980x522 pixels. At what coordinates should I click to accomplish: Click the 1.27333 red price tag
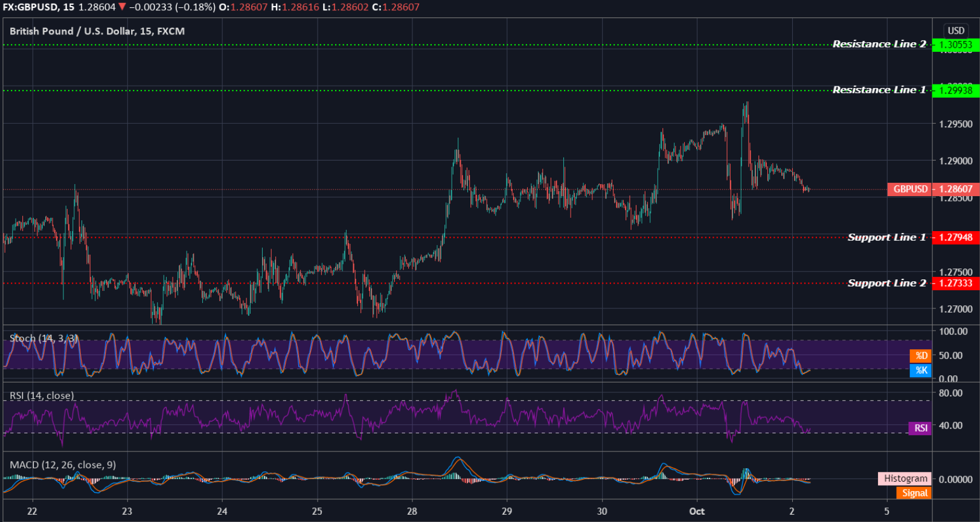click(x=956, y=283)
